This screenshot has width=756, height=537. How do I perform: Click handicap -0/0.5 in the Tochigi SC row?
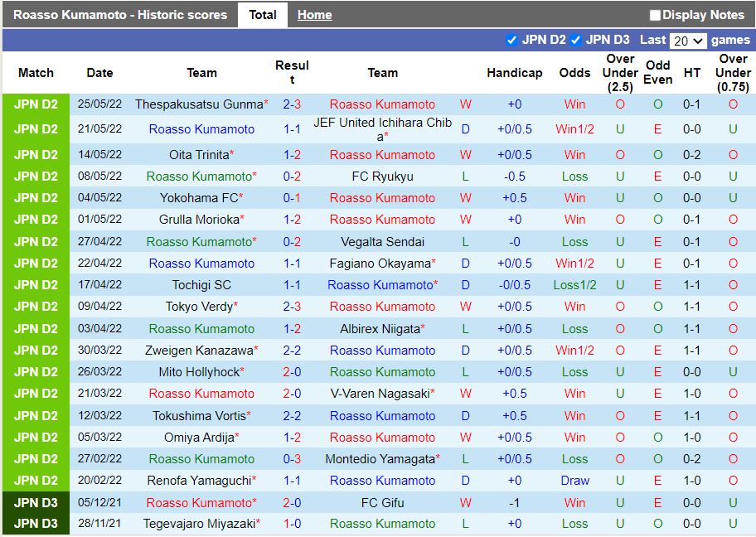515,285
